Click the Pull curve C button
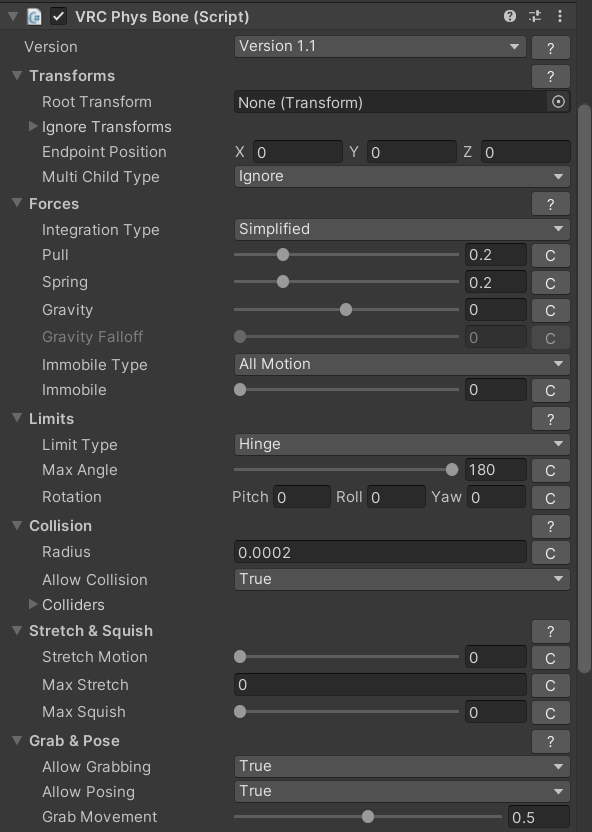This screenshot has width=592, height=832. (551, 256)
